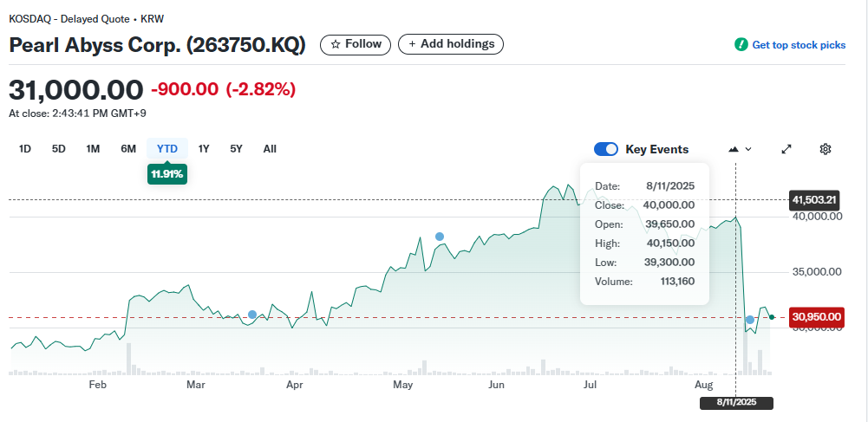Switch to the 1D range tab
The height and width of the screenshot is (422, 868).
pos(25,149)
